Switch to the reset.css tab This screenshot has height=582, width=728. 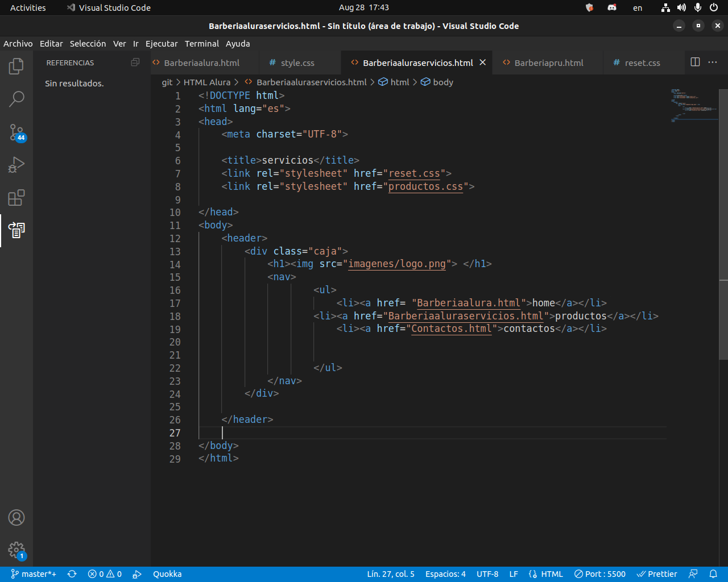(643, 63)
